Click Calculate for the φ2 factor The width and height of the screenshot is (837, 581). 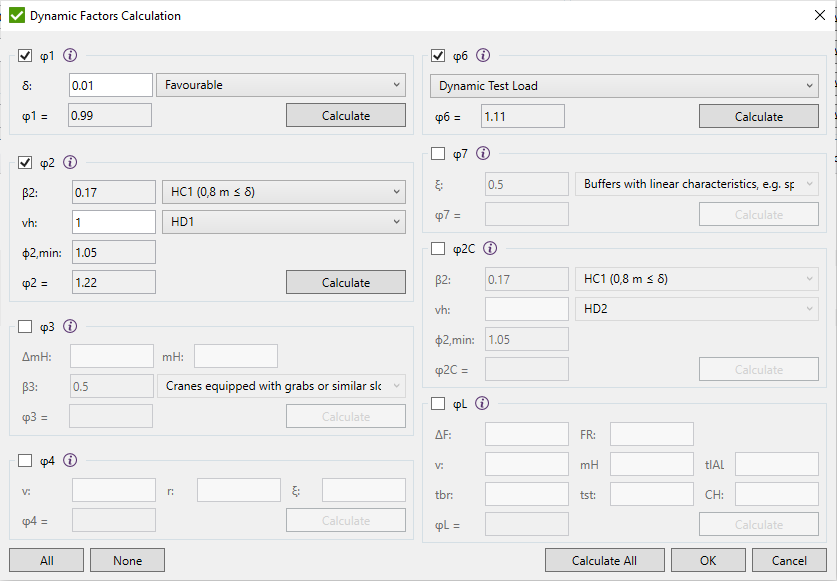[345, 282]
